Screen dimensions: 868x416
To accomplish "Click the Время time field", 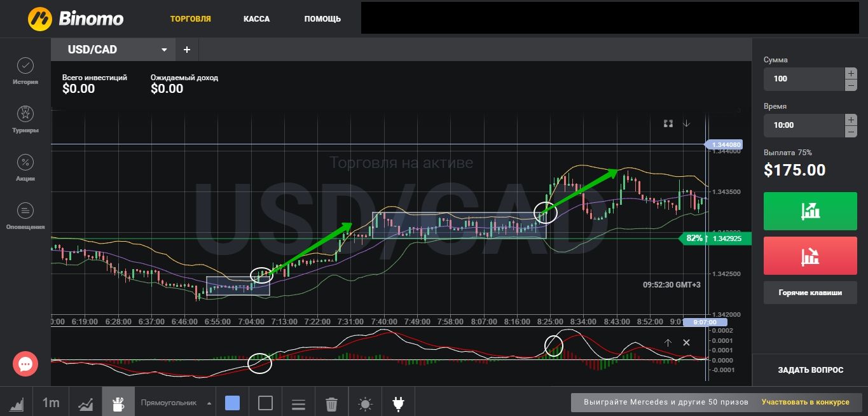I will click(804, 125).
